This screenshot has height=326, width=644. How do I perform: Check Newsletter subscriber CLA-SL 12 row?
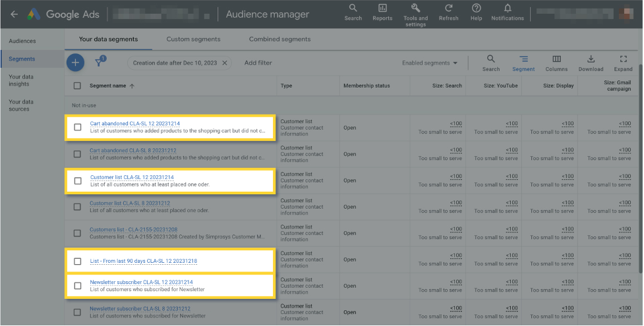click(77, 286)
